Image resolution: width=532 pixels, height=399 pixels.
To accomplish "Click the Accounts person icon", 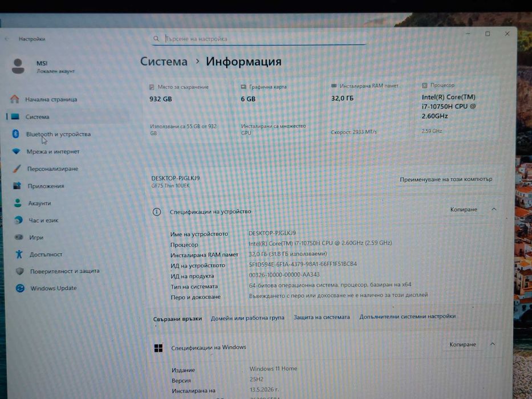I will click(x=18, y=203).
